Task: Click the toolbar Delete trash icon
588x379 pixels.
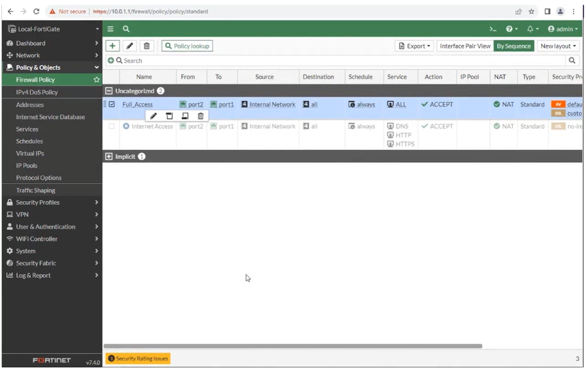Action: (x=147, y=46)
